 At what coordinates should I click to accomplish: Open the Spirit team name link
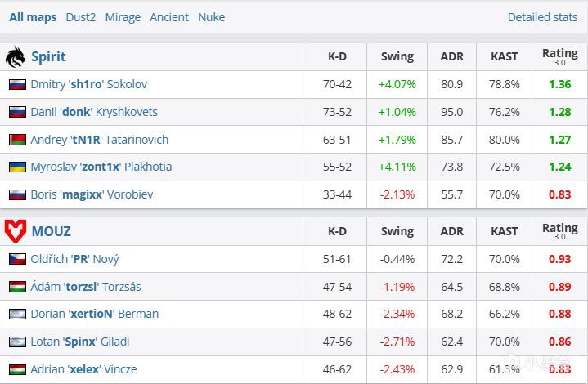[x=48, y=56]
